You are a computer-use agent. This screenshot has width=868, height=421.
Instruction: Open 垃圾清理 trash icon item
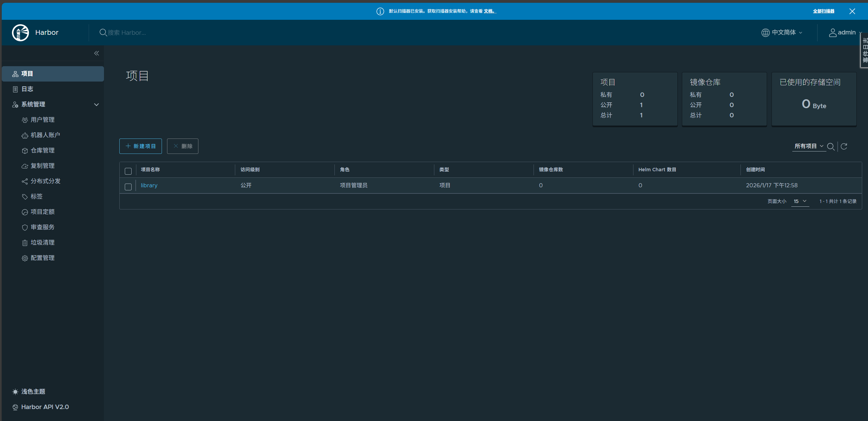[42, 243]
